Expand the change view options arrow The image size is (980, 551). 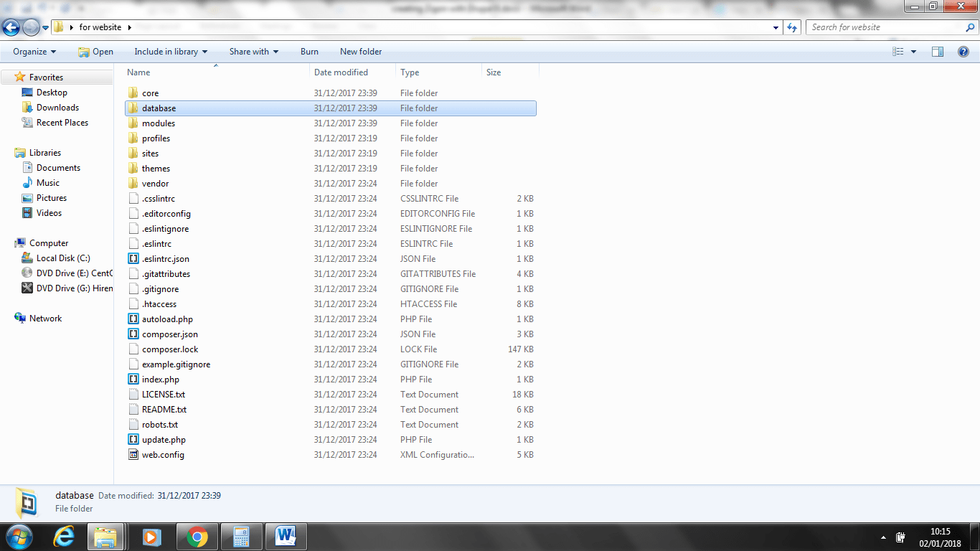click(913, 52)
